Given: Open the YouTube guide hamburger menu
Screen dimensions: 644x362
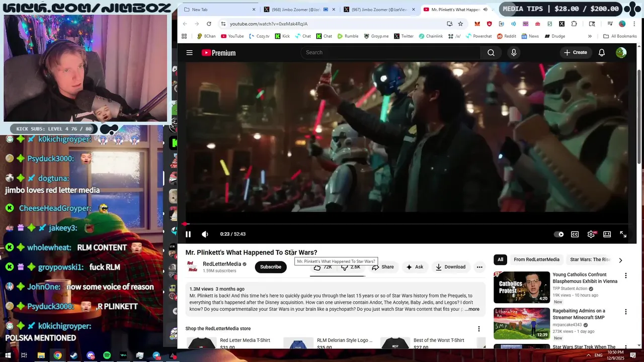Looking at the screenshot, I should click(x=189, y=53).
